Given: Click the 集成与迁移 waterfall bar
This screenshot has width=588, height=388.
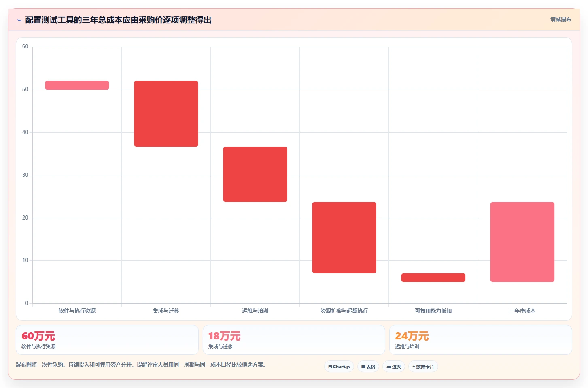Looking at the screenshot, I should 166,114.
